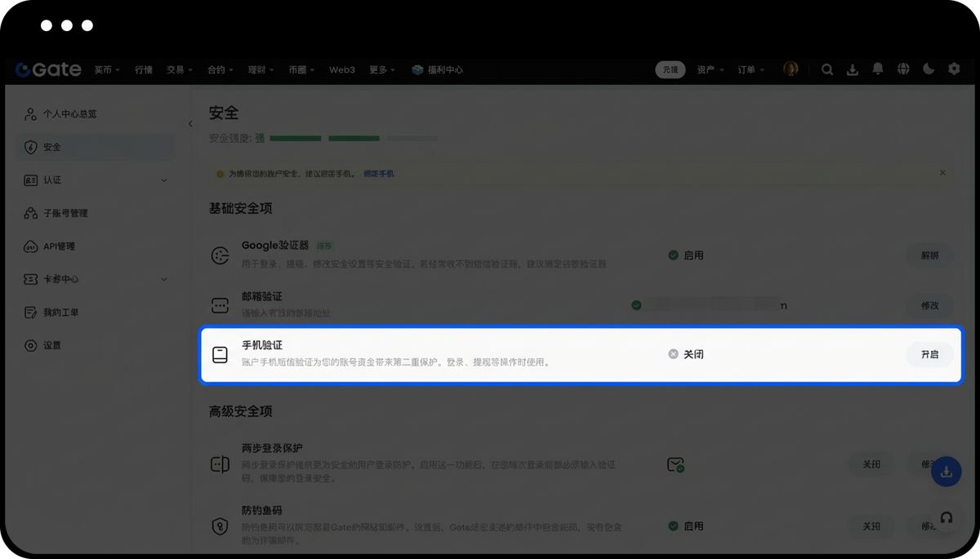Click the 福利中心 gift box icon
980x559 pixels.
pyautogui.click(x=417, y=70)
